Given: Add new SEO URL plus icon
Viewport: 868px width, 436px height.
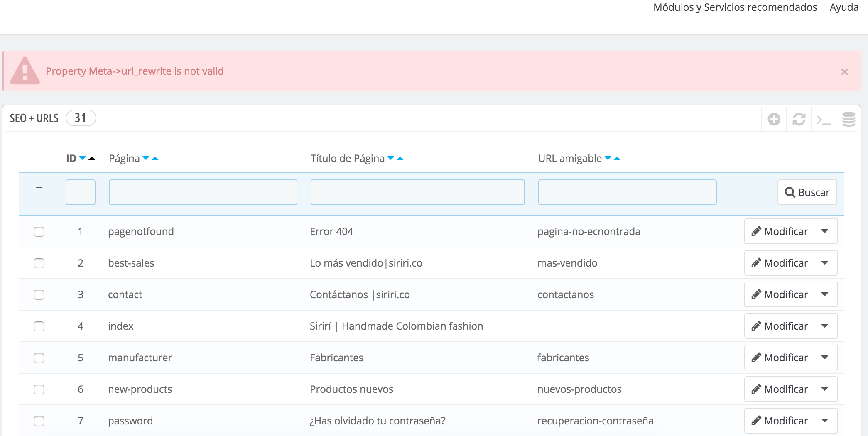Looking at the screenshot, I should click(774, 119).
